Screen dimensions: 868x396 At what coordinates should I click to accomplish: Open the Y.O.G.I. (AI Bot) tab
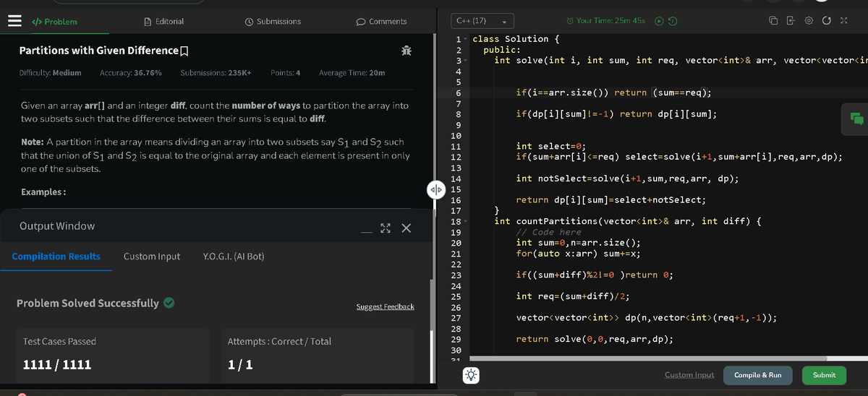pos(234,257)
